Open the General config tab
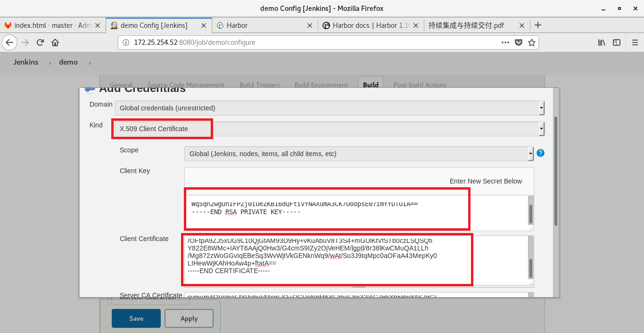Screen dimensions: 644x333 (x=121, y=85)
